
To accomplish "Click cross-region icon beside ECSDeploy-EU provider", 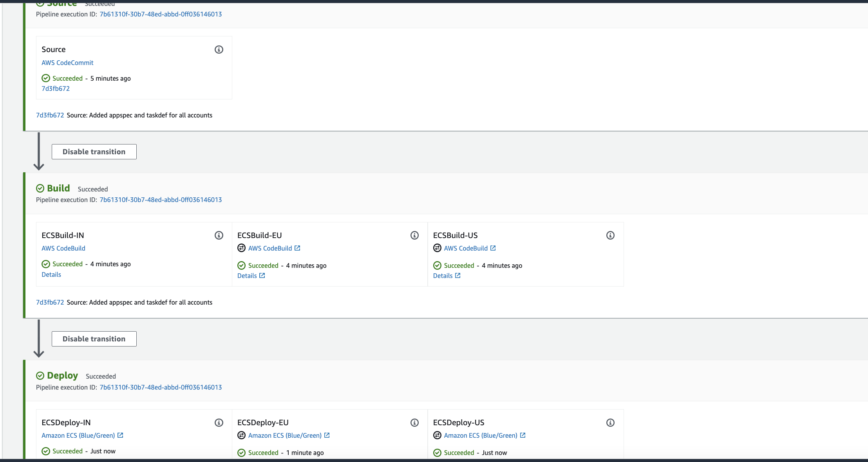I will 241,435.
